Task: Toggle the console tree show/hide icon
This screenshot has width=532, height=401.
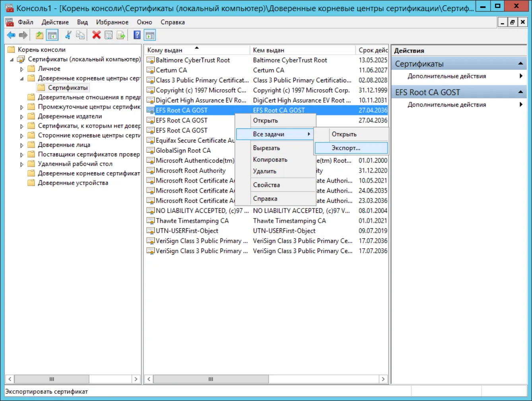Action: (x=52, y=35)
